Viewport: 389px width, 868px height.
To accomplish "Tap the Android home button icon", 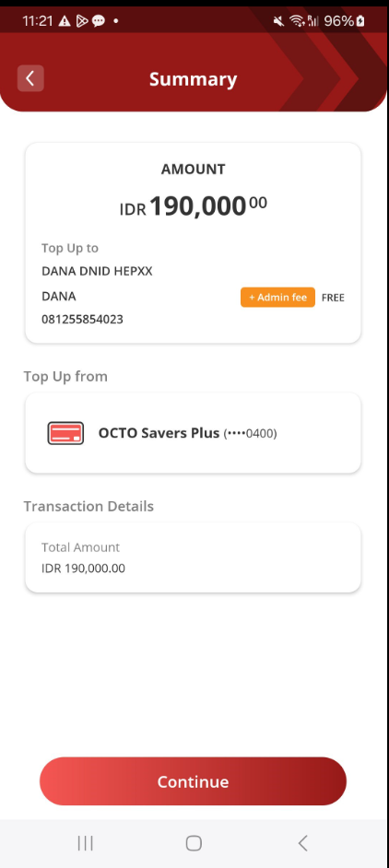I will pyautogui.click(x=194, y=843).
